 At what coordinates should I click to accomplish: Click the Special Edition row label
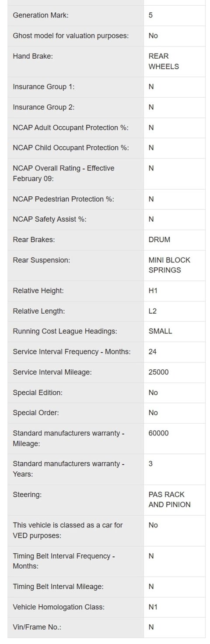[x=38, y=393]
